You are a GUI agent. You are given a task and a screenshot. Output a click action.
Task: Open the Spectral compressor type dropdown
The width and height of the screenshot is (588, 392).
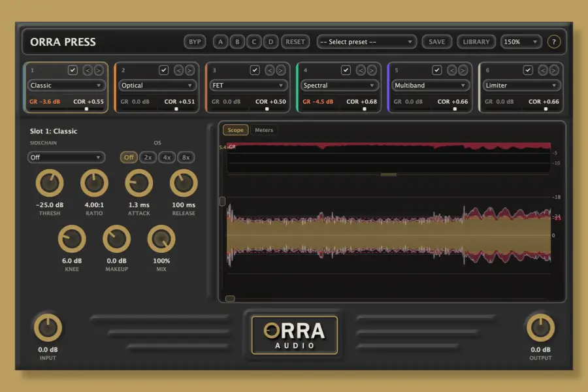[339, 85]
